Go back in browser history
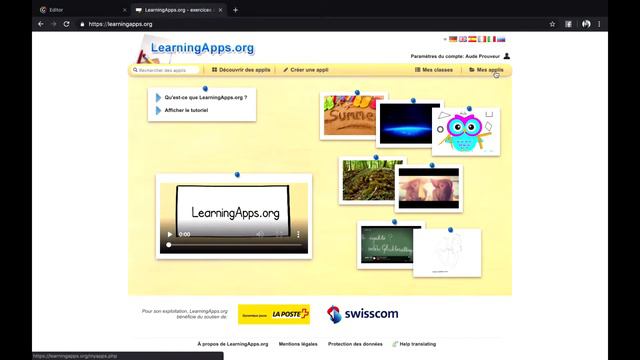This screenshot has height=360, width=640. click(41, 24)
